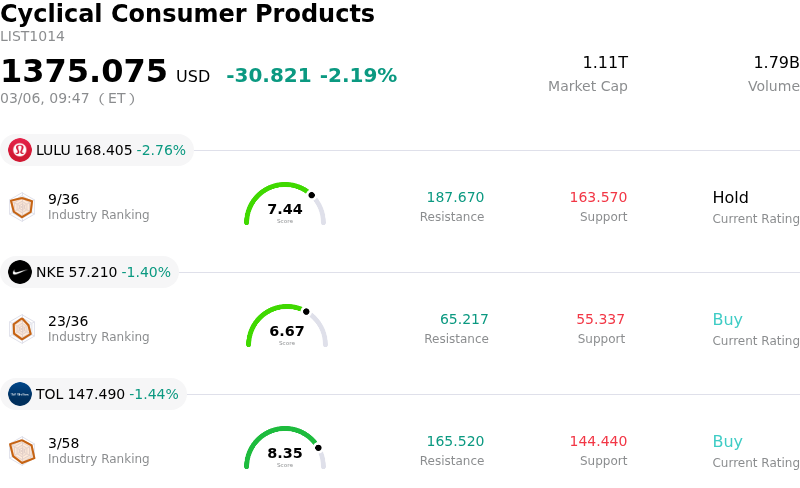
Task: Click the Toll Brothers logo icon
Action: [x=20, y=394]
